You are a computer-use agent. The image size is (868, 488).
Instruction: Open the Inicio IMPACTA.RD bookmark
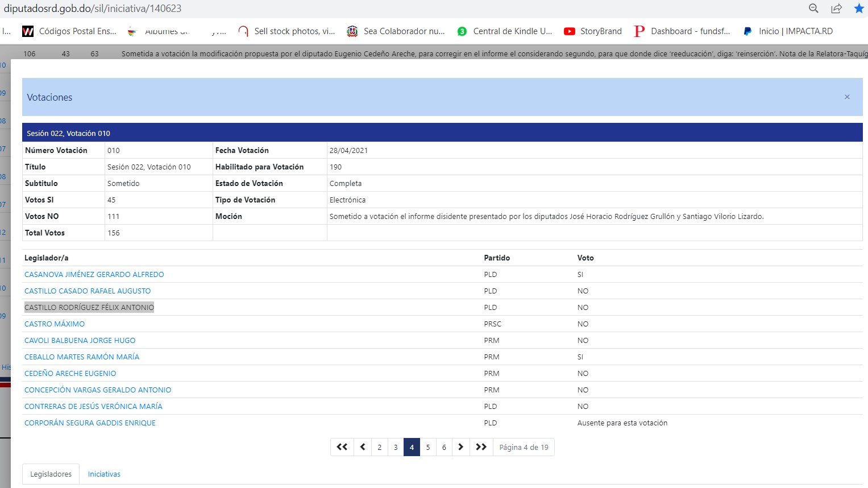click(x=788, y=31)
